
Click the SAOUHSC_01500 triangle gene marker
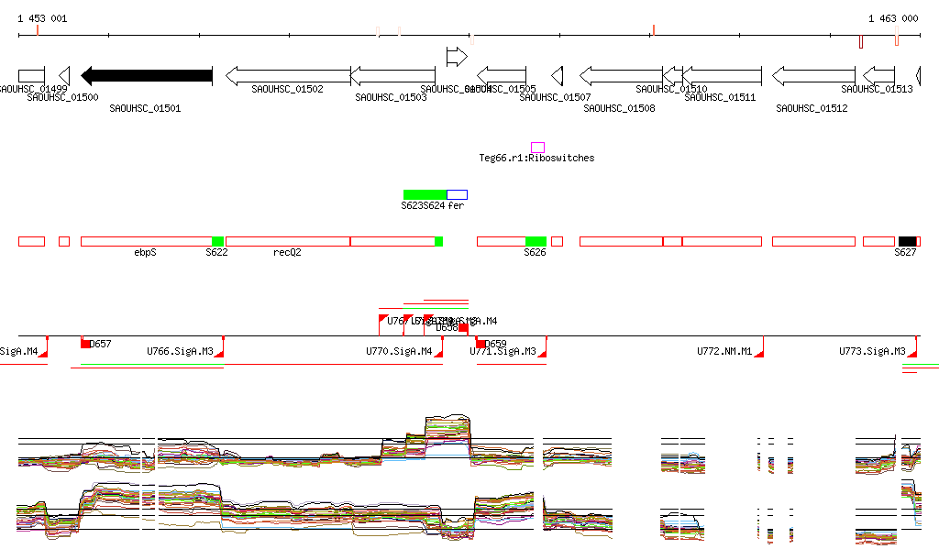[64, 75]
